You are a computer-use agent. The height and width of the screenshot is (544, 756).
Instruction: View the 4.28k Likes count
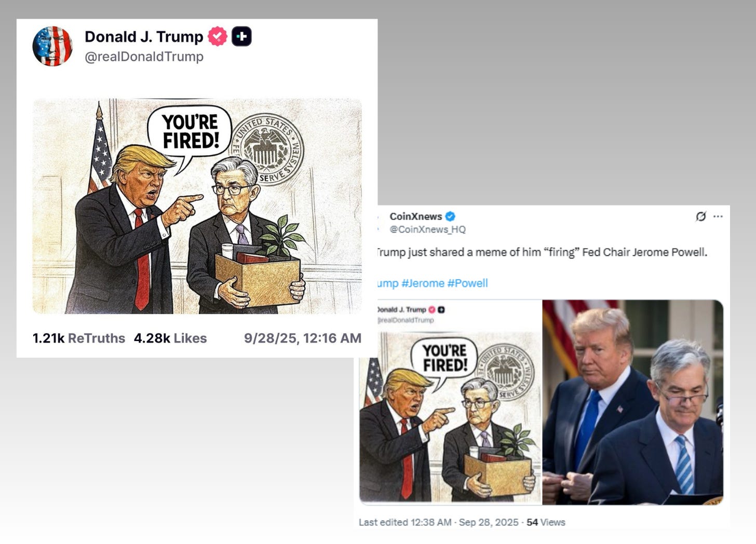pyautogui.click(x=170, y=338)
